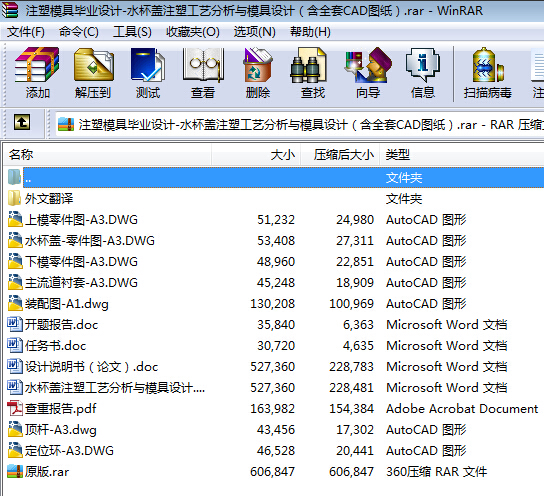
Task: Click packed size value 6,363
Action: click(358, 325)
